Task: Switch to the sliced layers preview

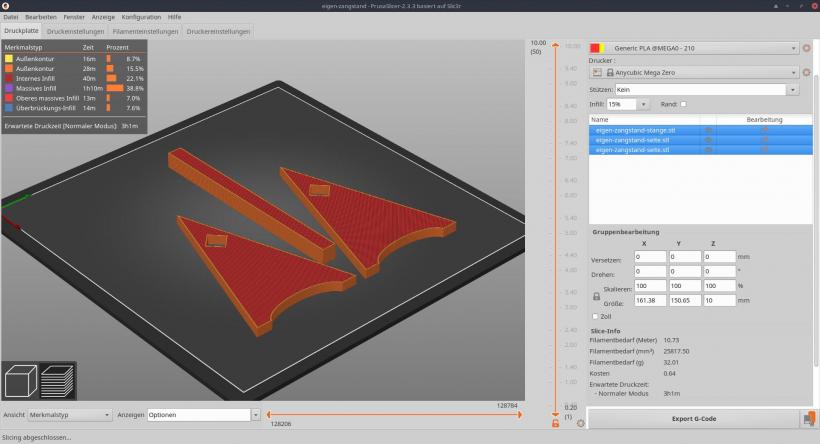Action: pos(57,381)
